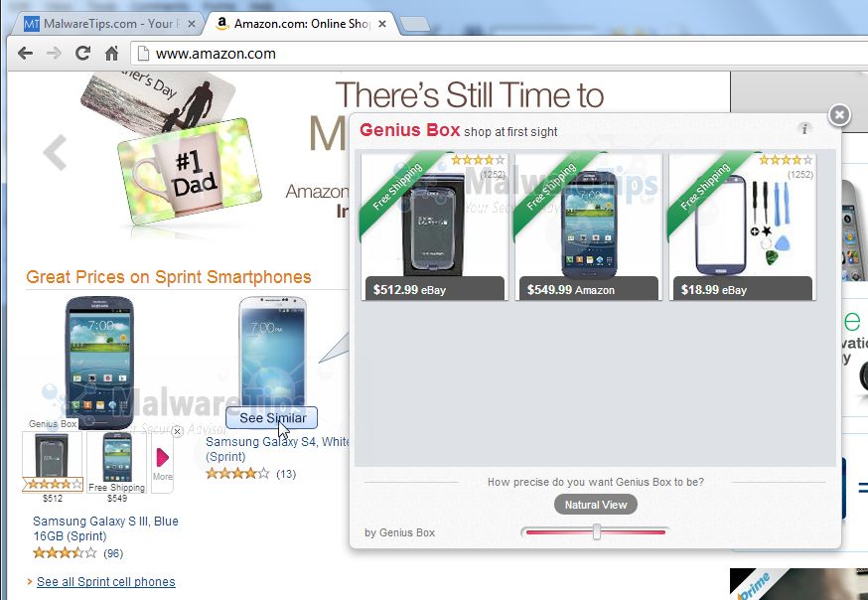The height and width of the screenshot is (600, 868).
Task: Go to previous banner with left chevron
Action: click(56, 152)
